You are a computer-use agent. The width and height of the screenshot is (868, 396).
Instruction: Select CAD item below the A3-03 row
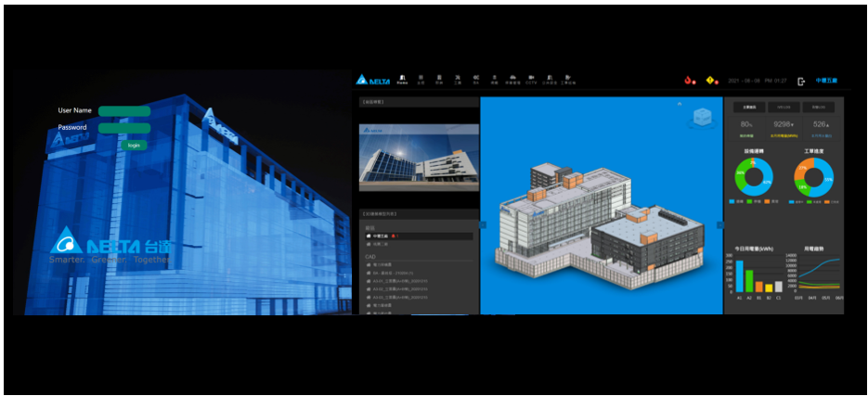(419, 305)
